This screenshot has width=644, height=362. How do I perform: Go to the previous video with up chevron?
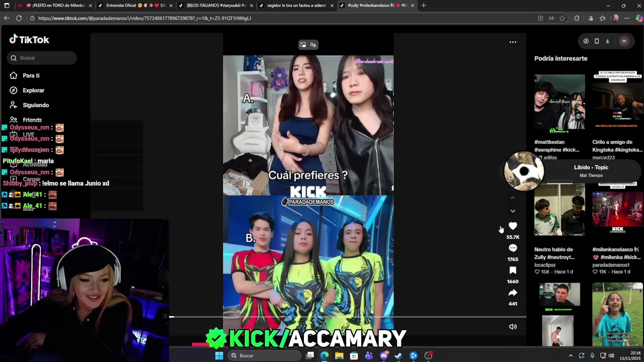513,198
